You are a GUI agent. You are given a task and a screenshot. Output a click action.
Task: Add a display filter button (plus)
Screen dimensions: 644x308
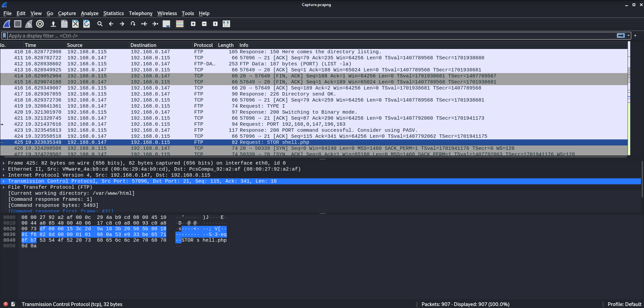(635, 36)
